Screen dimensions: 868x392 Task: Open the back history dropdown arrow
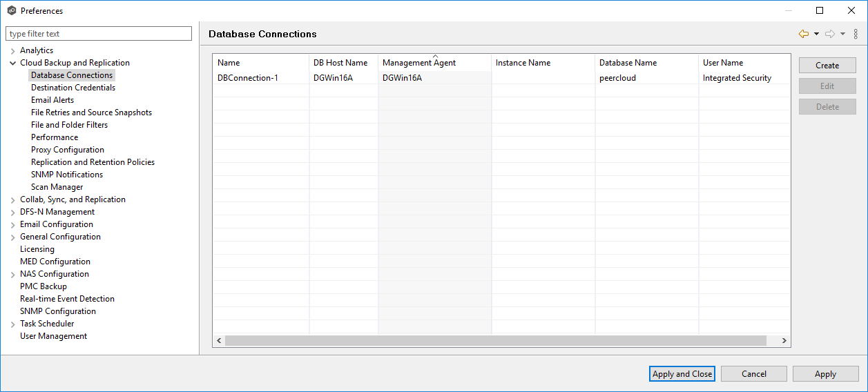(816, 34)
